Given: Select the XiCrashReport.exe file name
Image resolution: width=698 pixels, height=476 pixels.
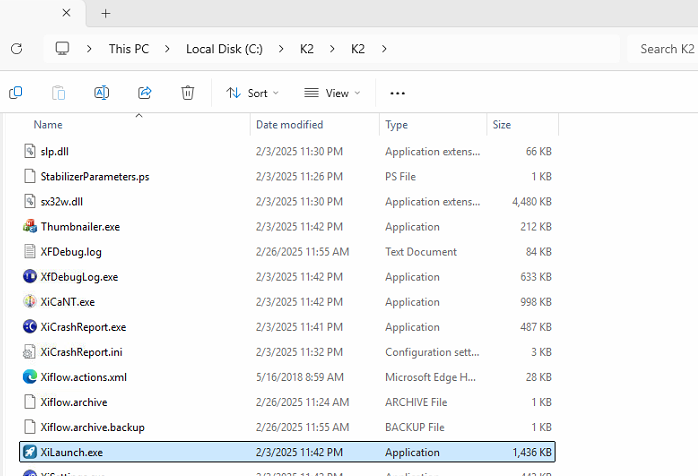Looking at the screenshot, I should pos(83,327).
